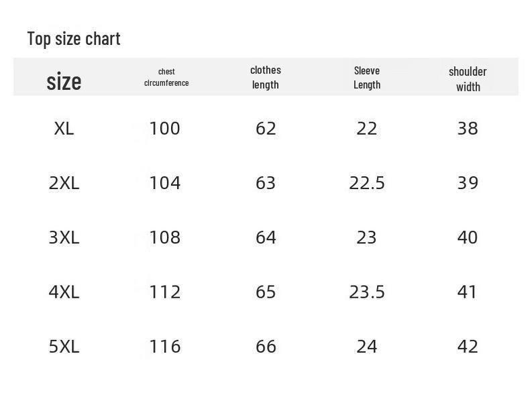Select clothes length value 65
This screenshot has width=532, height=399.
266,292
